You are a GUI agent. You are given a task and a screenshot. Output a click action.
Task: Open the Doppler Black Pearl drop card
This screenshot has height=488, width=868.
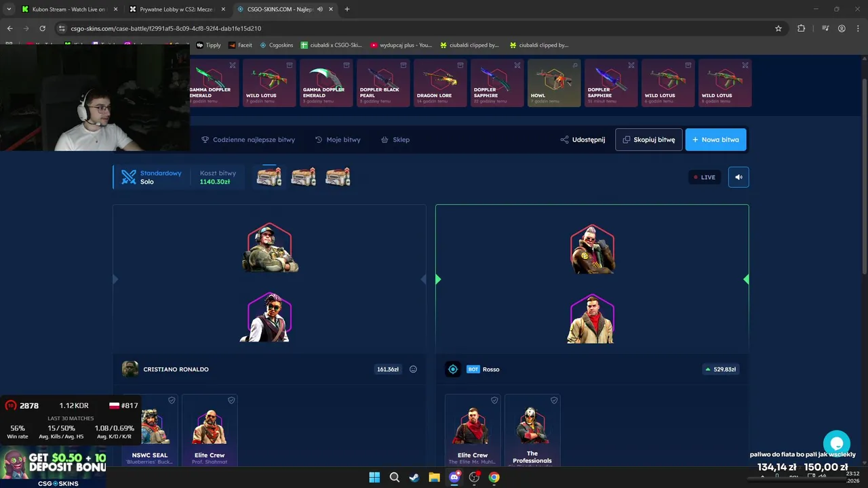click(x=383, y=83)
